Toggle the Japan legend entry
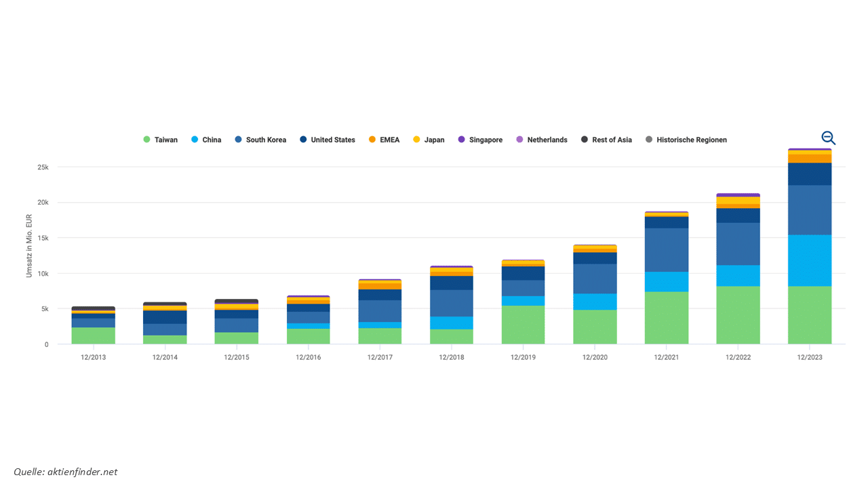The width and height of the screenshot is (868, 488). tap(429, 140)
